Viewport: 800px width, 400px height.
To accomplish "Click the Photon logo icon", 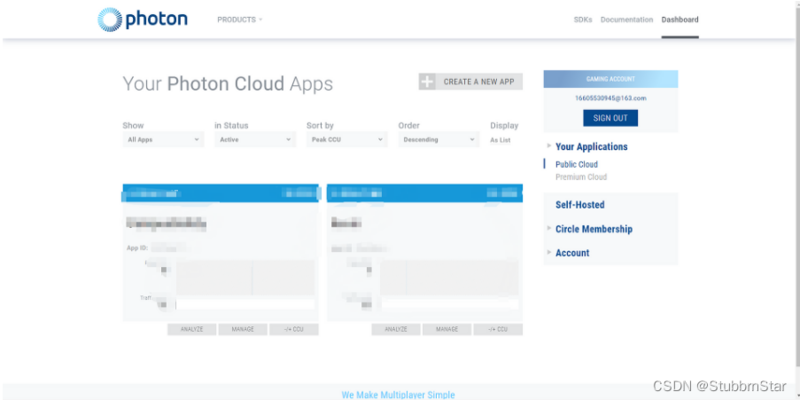I will click(109, 19).
